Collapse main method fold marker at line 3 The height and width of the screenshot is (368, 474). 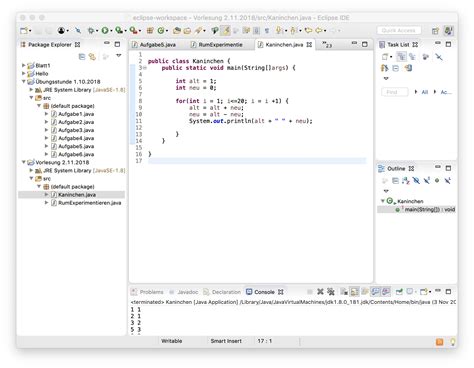click(145, 68)
